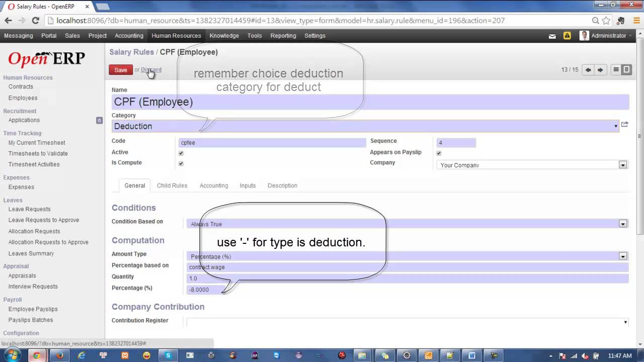
Task: Switch to the Description tab
Action: [x=282, y=186]
